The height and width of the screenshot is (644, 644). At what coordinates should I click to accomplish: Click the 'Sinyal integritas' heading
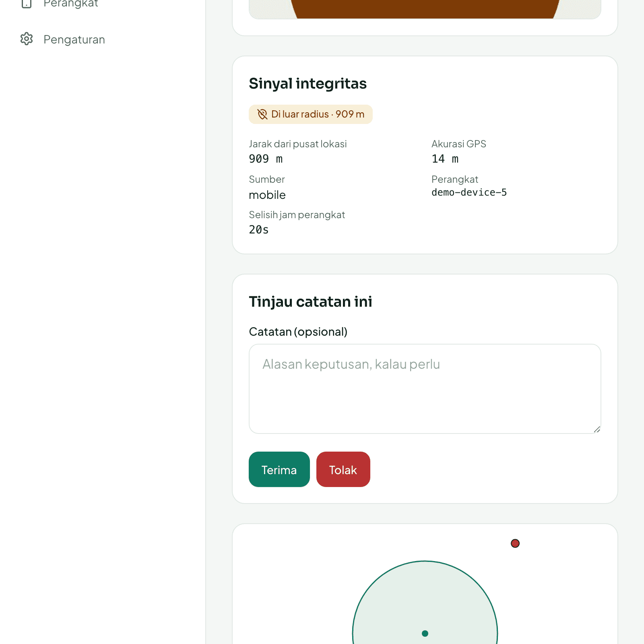pyautogui.click(x=308, y=84)
